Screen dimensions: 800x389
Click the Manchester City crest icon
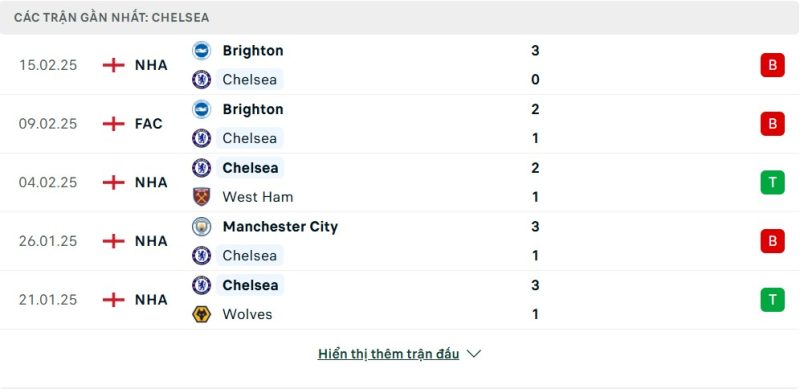202,226
